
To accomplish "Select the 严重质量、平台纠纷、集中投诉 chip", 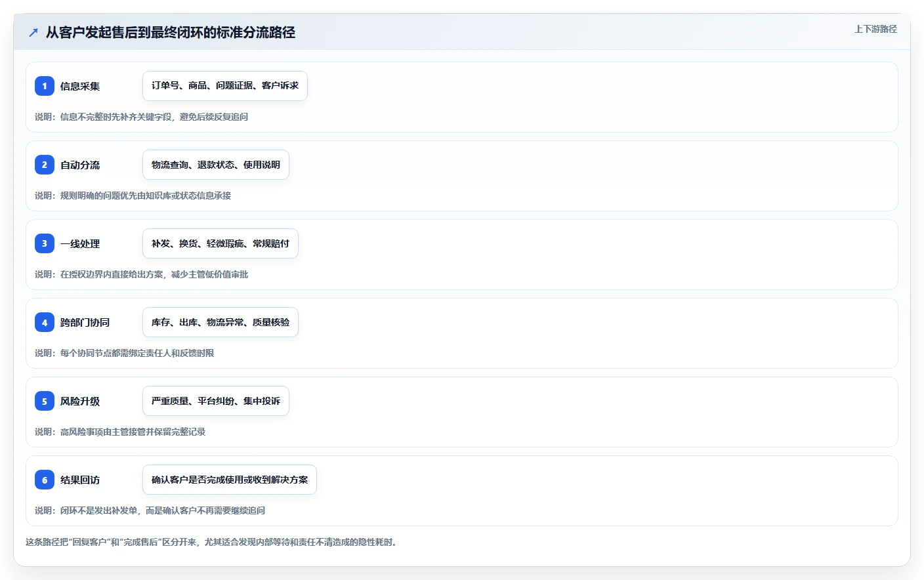I will click(x=216, y=401).
